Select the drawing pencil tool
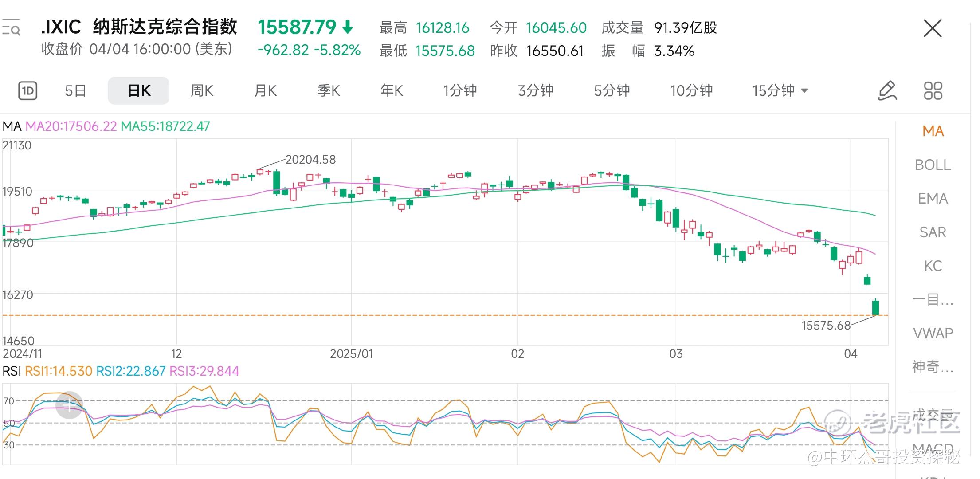Image resolution: width=980 pixels, height=479 pixels. tap(887, 91)
